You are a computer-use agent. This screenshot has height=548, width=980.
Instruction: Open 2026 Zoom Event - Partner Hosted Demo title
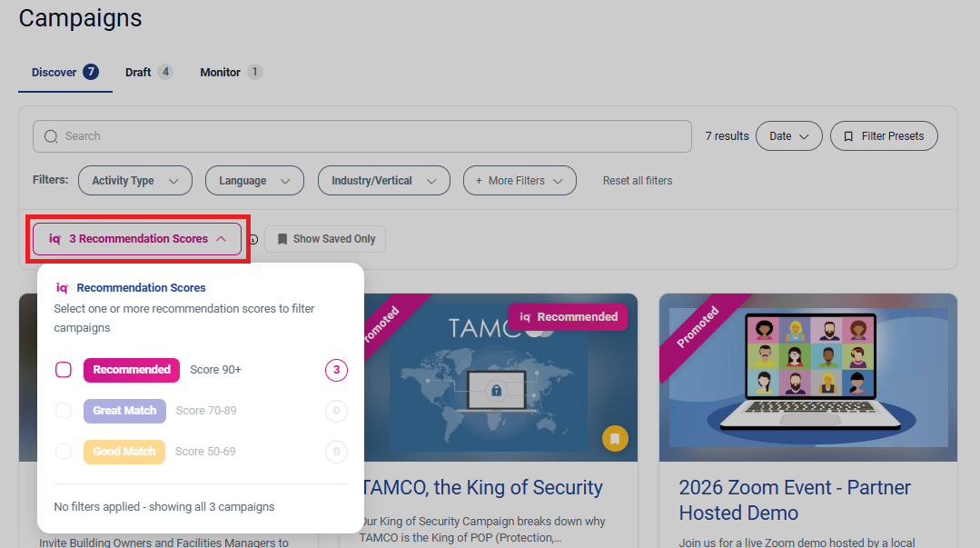(x=795, y=500)
